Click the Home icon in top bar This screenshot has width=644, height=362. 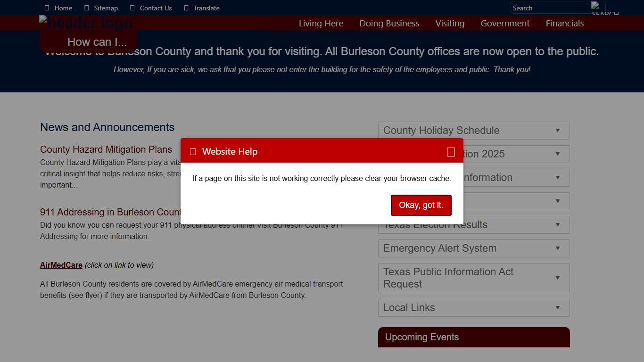click(47, 8)
